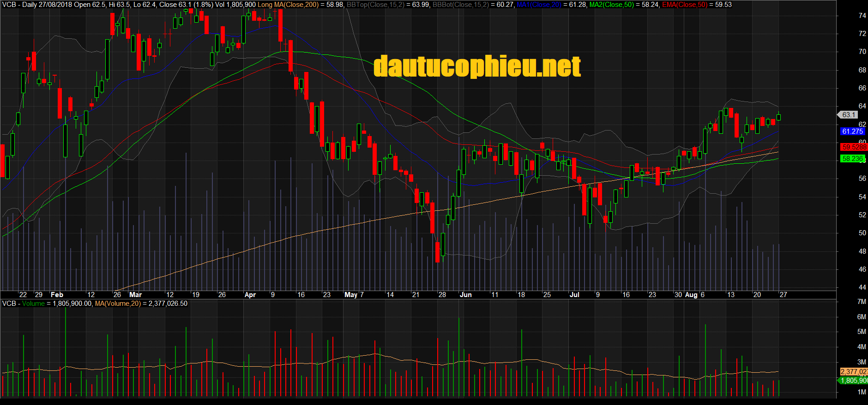Click the blue MA1(Close,20) legend label
This screenshot has width=868, height=405.
[538, 5]
